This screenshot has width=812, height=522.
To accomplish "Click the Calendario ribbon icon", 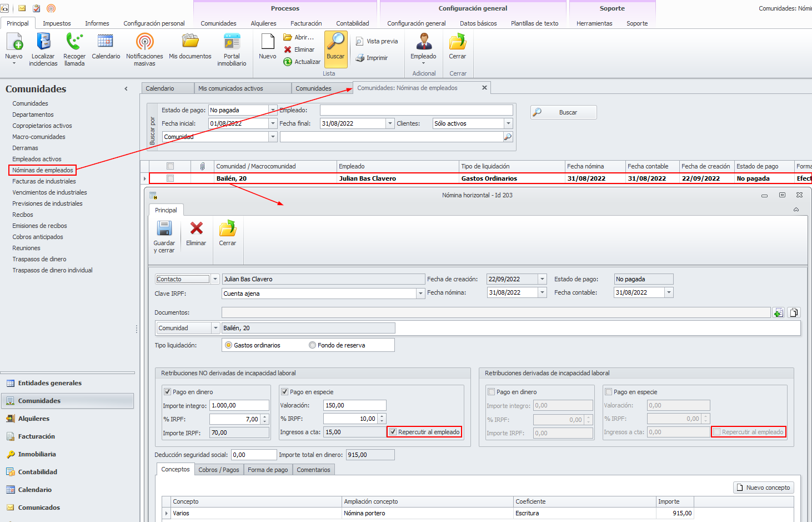I will click(106, 42).
